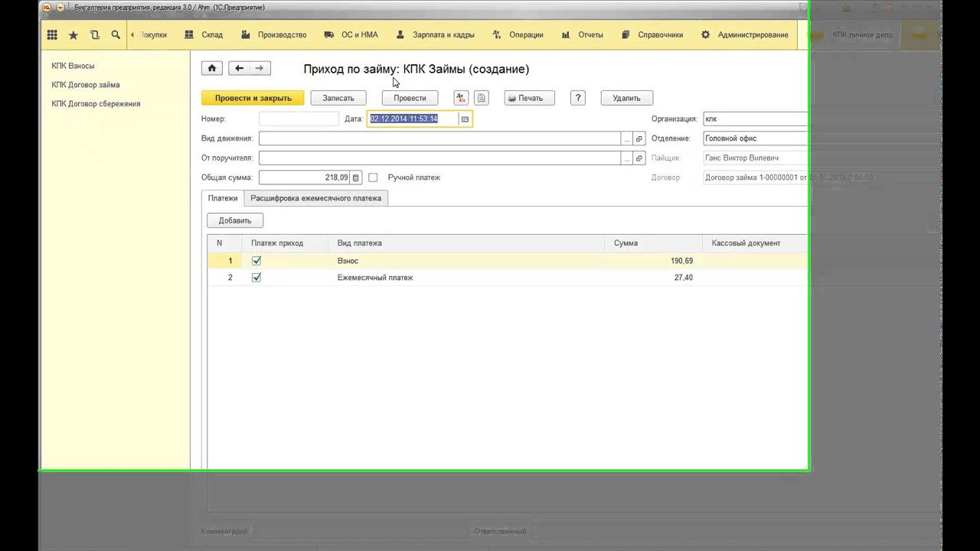Viewport: 980px width, 551px height.
Task: Show the Дт/Кт postings icon
Action: [460, 98]
